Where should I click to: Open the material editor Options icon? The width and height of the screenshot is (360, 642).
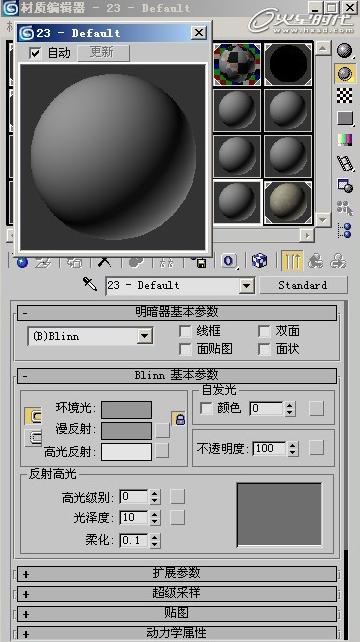click(345, 186)
